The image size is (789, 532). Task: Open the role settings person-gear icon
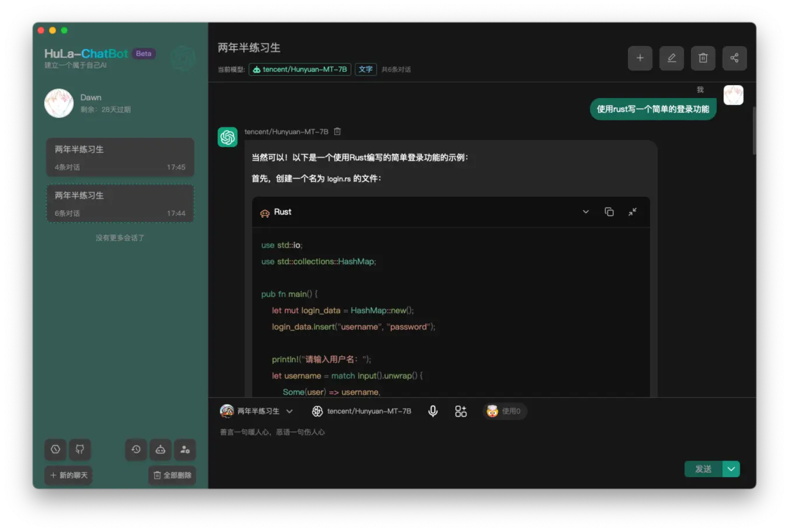185,449
